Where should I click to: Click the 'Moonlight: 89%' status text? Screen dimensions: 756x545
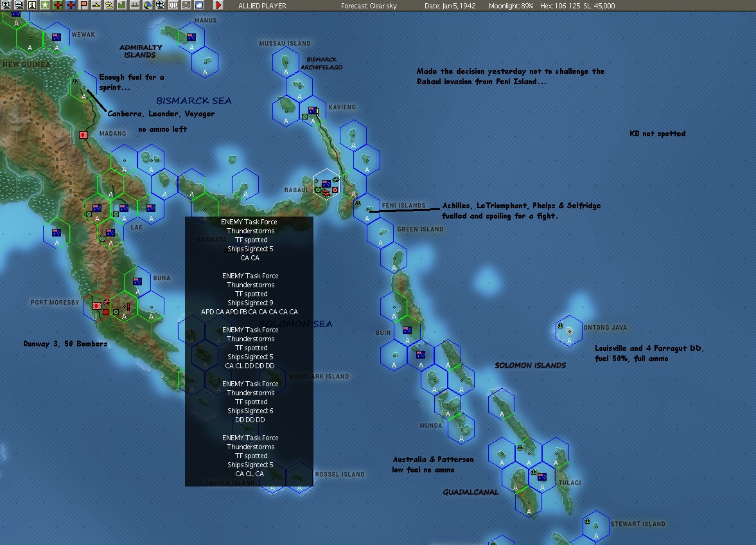click(511, 6)
